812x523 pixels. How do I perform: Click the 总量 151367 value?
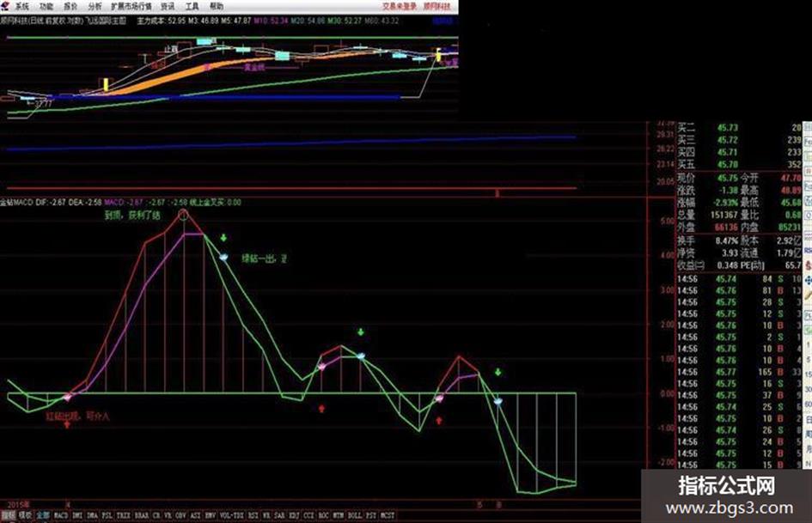click(x=723, y=215)
